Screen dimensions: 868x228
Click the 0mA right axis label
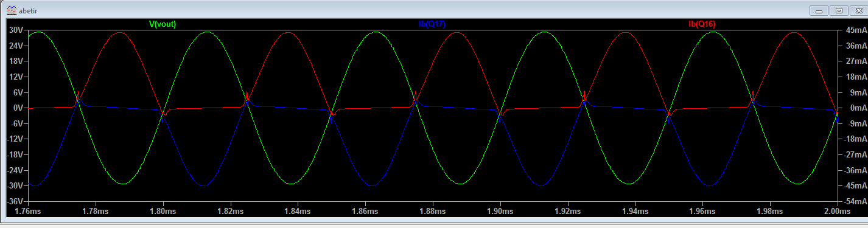(858, 108)
